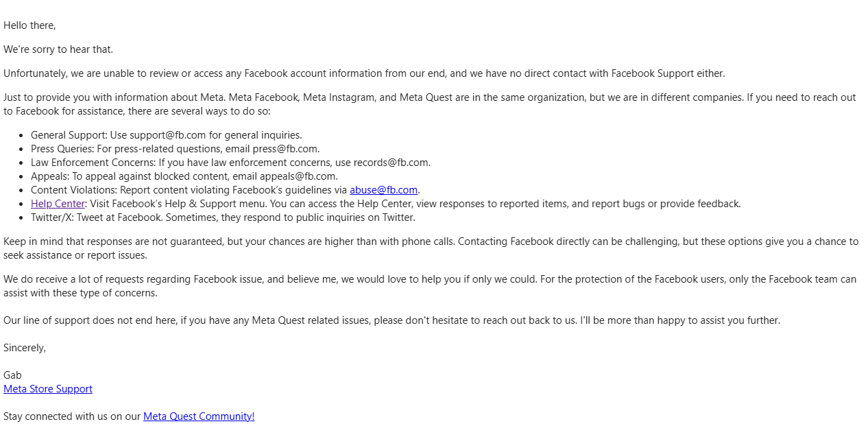The width and height of the screenshot is (868, 437).
Task: Click the 'General Support' bullet item
Action: (166, 135)
